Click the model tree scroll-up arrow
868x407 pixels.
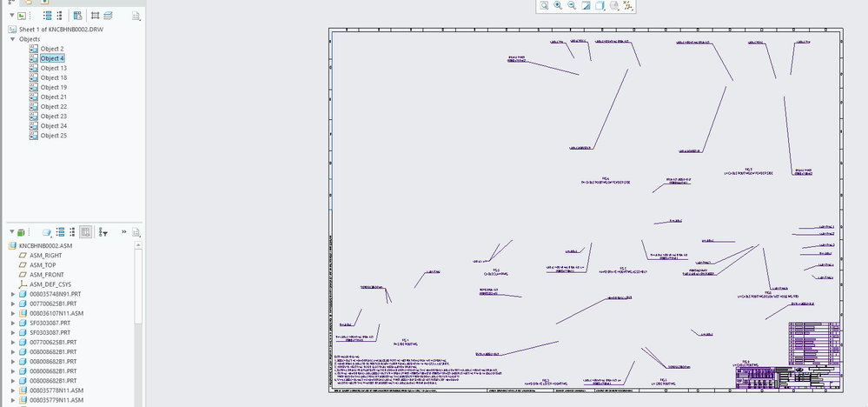click(x=138, y=244)
